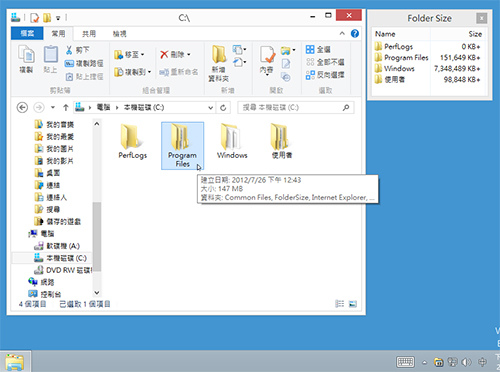Click the Help question mark icon
Image resolution: width=500 pixels, height=372 pixels.
click(x=355, y=34)
